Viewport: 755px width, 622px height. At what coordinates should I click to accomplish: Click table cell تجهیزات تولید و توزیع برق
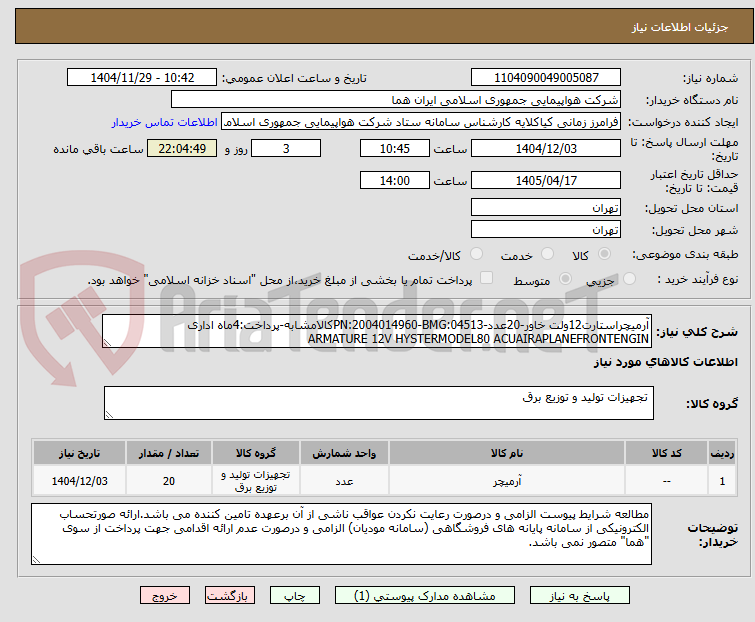click(x=256, y=480)
